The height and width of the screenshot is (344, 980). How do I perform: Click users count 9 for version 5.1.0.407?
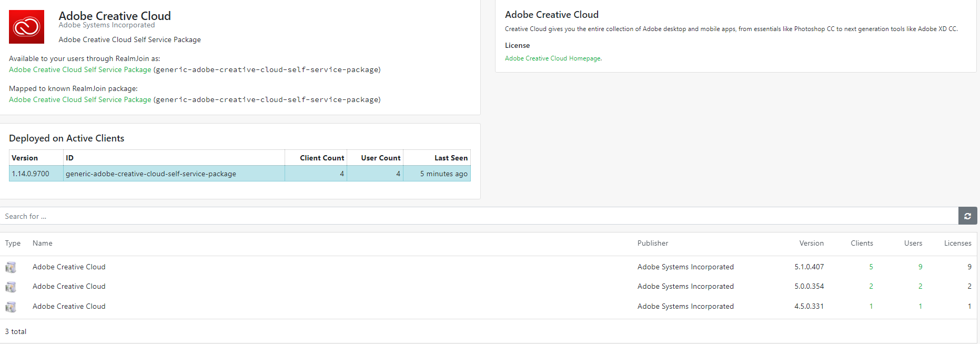point(920,267)
